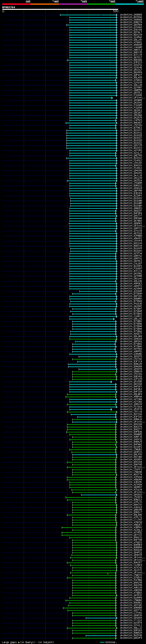Select the UniRef100_A8LLJ2 label
Viewport: 146px width, 644px height.
click(x=131, y=628)
